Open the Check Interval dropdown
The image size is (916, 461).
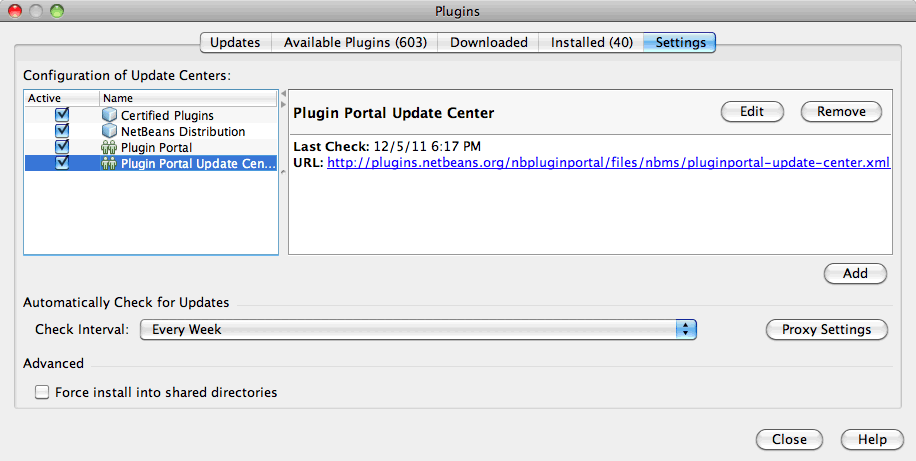click(x=417, y=329)
